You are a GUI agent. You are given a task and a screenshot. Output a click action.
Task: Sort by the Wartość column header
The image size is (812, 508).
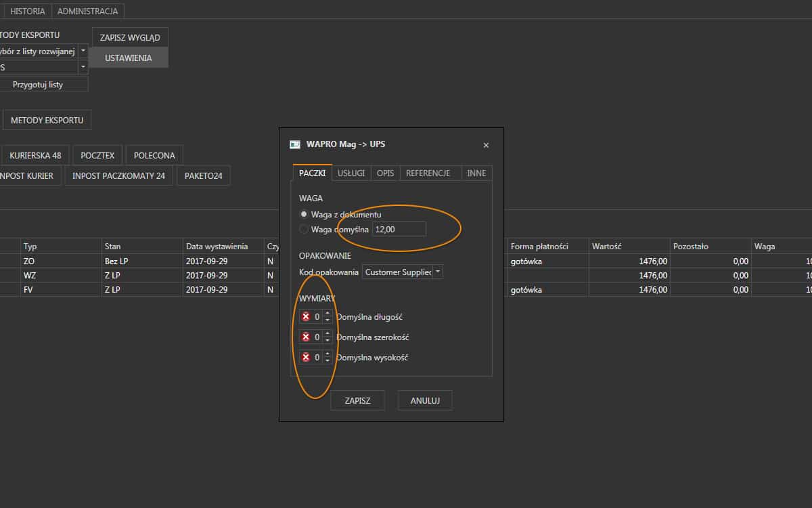click(629, 246)
